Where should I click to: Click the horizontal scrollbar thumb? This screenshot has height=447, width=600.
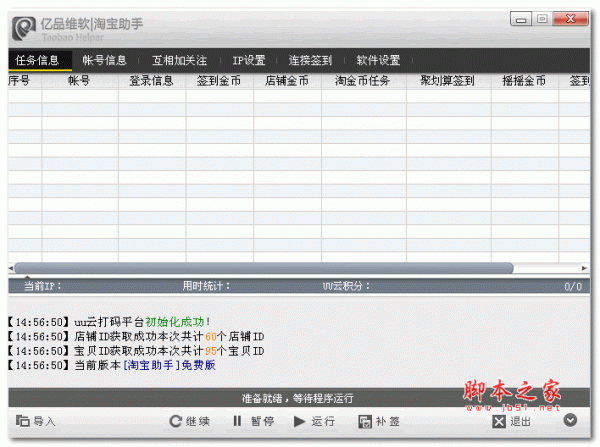(264, 268)
